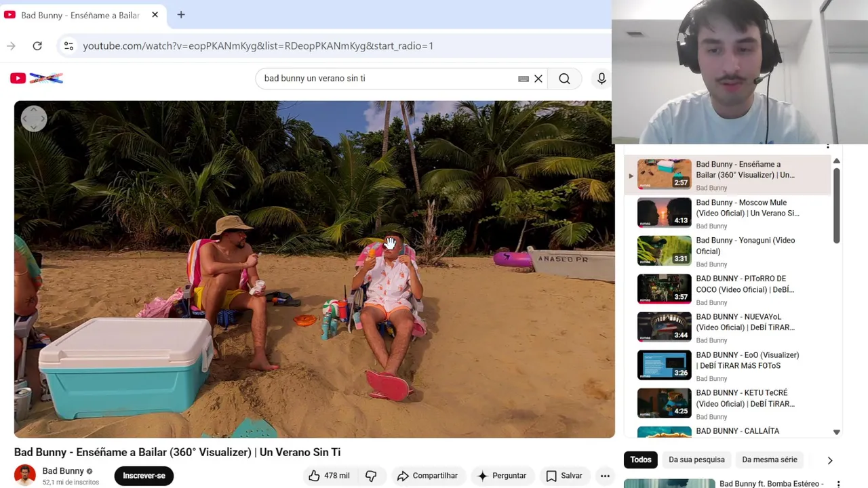Click the browser forward arrow
The width and height of the screenshot is (868, 488).
click(x=11, y=46)
